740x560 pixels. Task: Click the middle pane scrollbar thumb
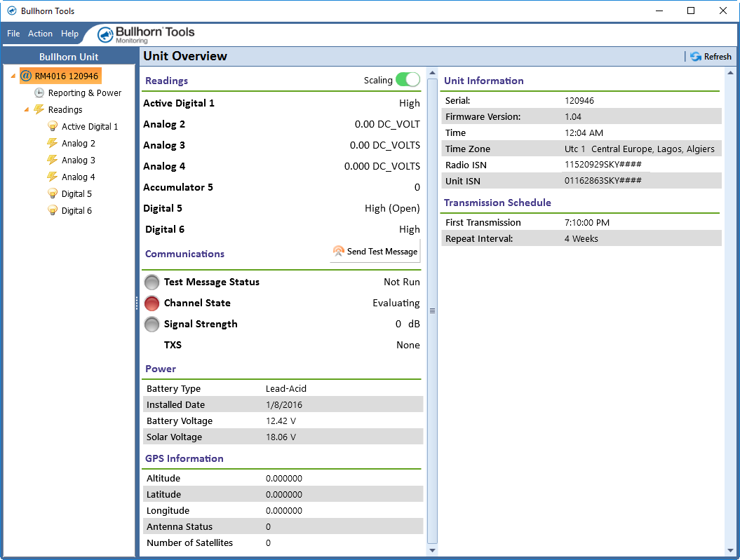[432, 311]
